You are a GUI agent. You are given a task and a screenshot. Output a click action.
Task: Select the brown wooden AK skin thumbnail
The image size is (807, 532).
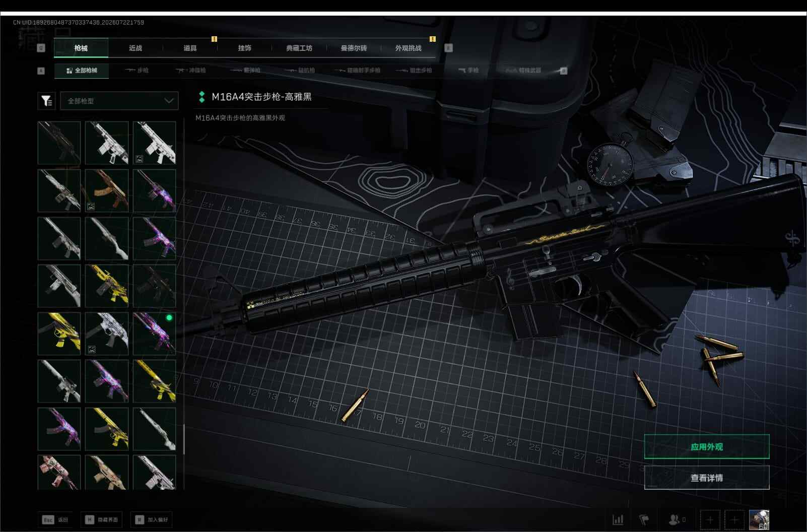pyautogui.click(x=107, y=190)
